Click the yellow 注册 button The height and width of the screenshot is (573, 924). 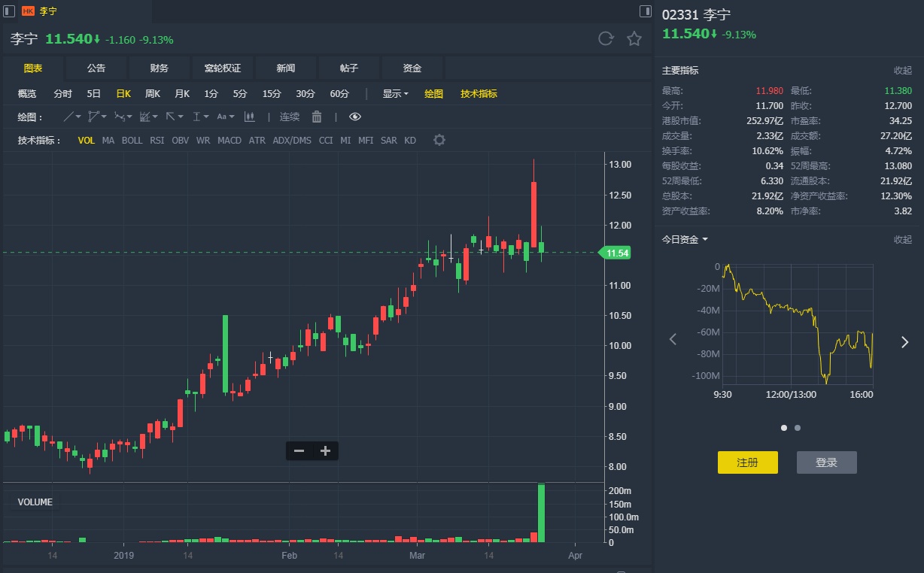(x=747, y=462)
